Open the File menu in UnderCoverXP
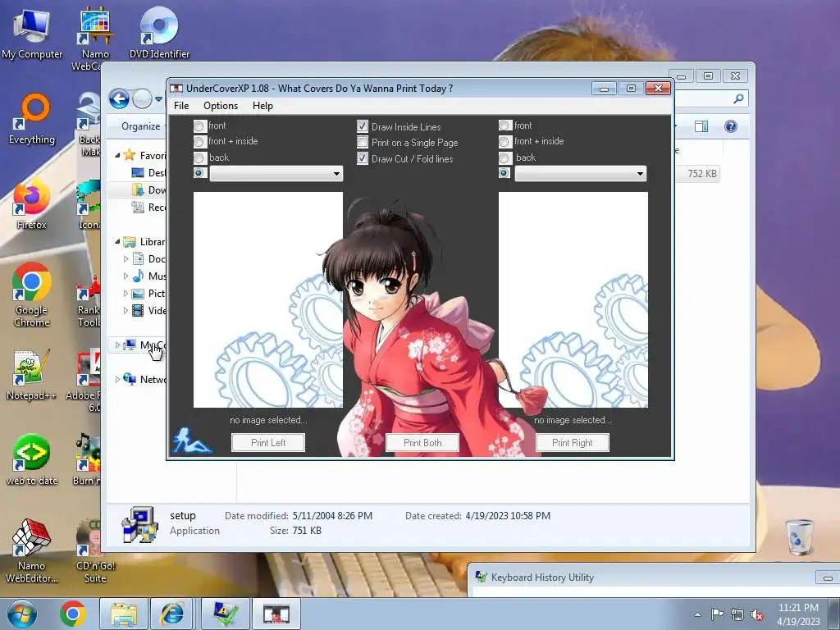 pos(181,106)
